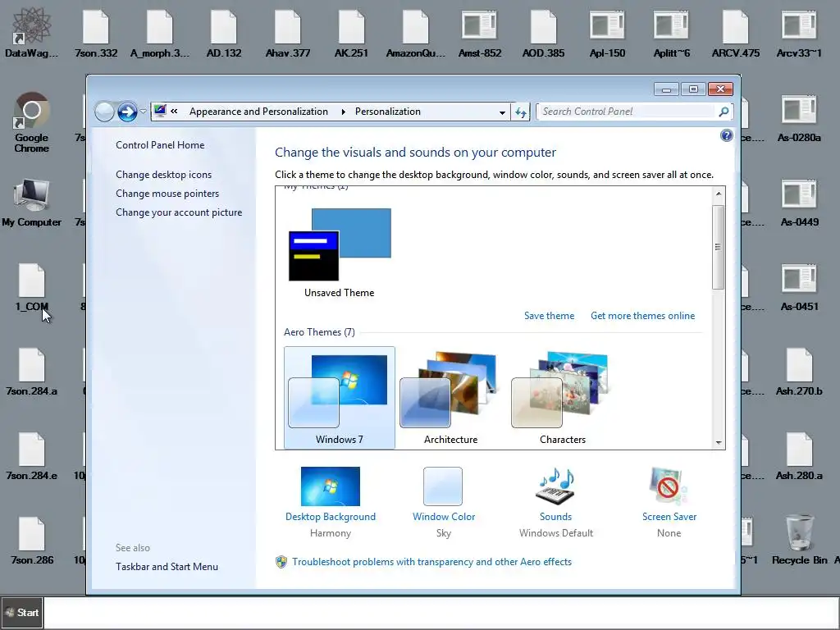This screenshot has width=840, height=630.
Task: Select the As-0280a desktop icon
Action: tap(799, 118)
